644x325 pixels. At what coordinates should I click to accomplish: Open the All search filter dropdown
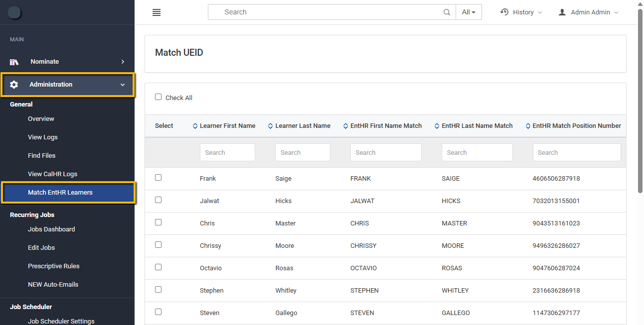coord(469,12)
